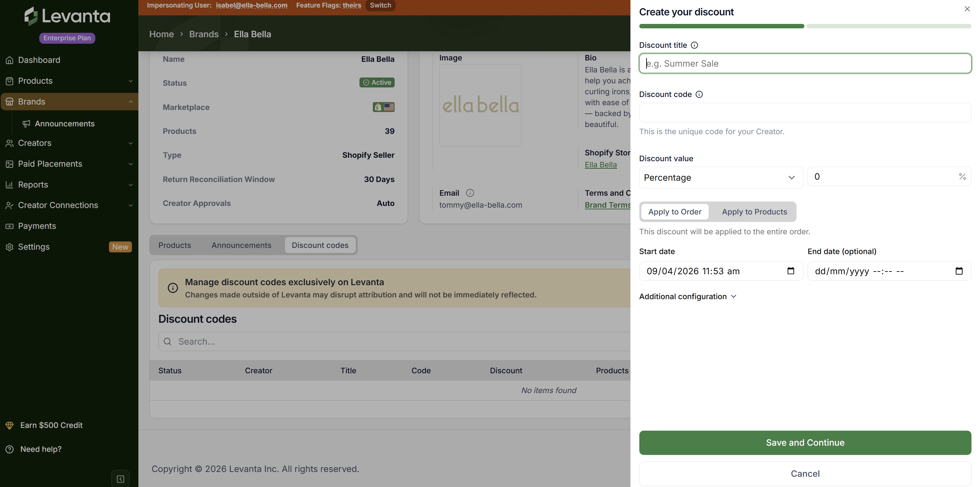Screen dimensions: 980x487
Task: Click the Levanta logo
Action: coord(67,16)
